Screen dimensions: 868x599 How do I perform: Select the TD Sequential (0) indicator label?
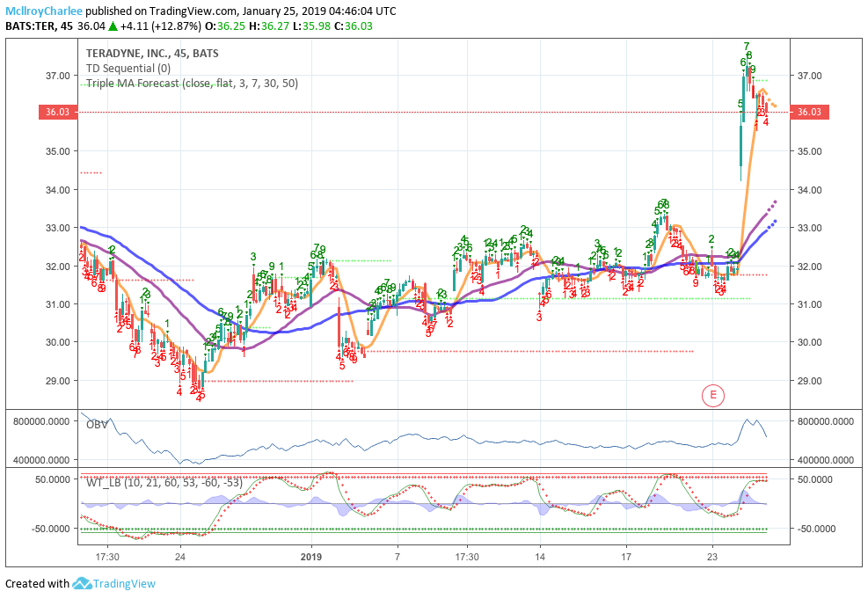[x=128, y=68]
